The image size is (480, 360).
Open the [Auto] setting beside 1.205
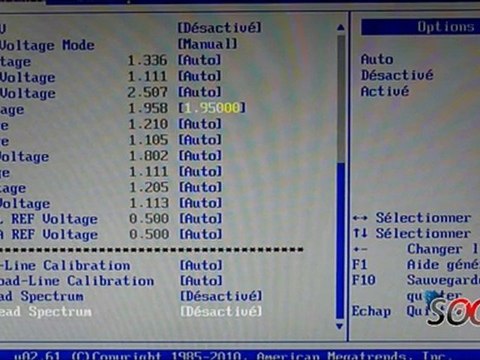click(200, 187)
